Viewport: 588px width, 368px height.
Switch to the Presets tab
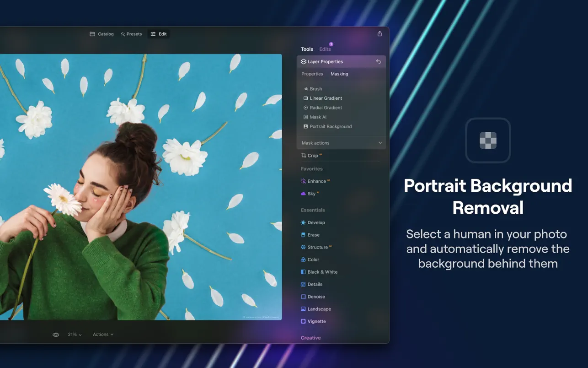131,34
